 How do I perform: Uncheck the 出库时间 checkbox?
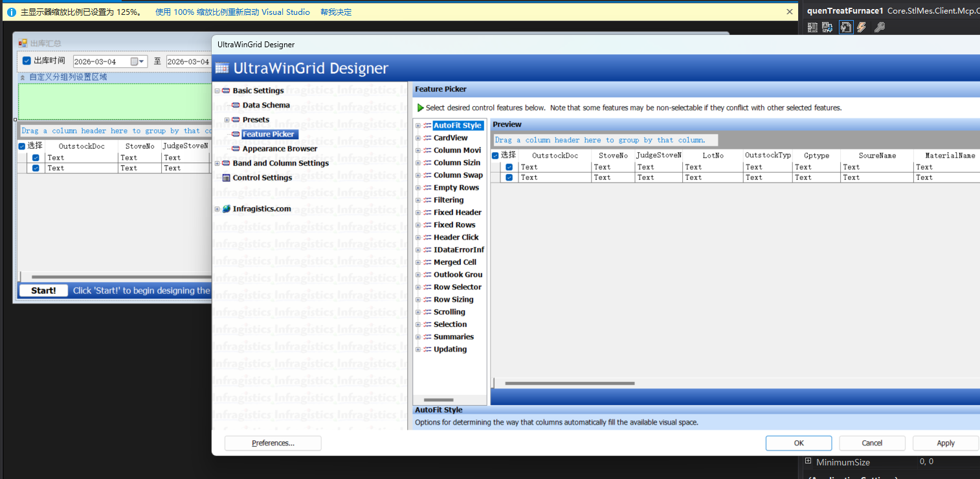pos(27,61)
